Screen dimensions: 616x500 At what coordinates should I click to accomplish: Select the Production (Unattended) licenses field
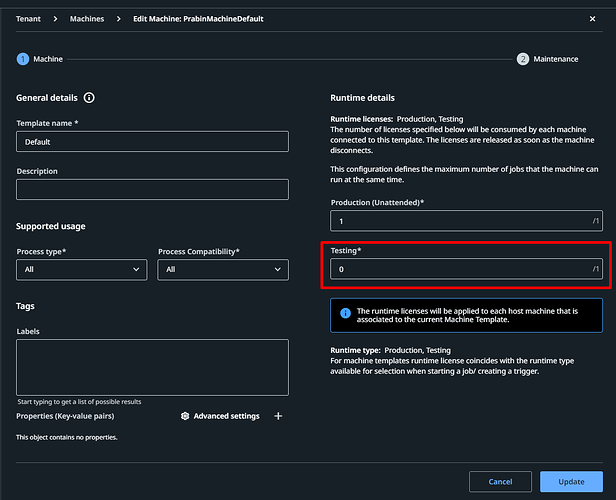pos(460,221)
